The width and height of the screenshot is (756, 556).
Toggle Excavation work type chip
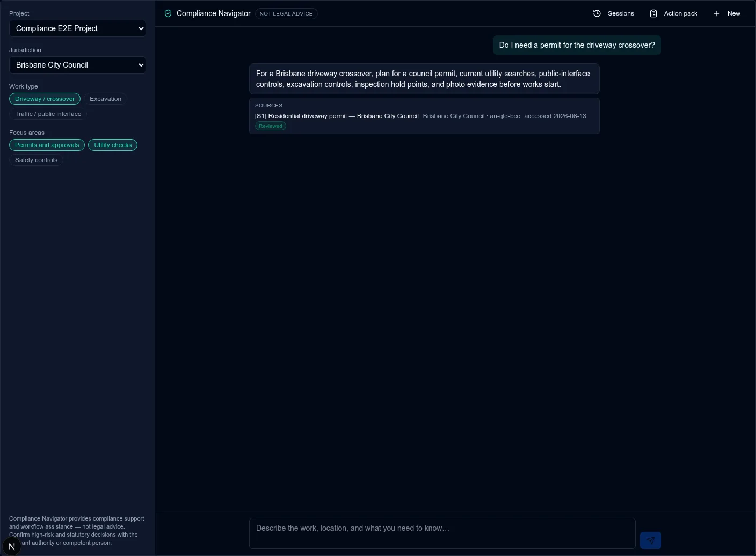click(x=105, y=99)
